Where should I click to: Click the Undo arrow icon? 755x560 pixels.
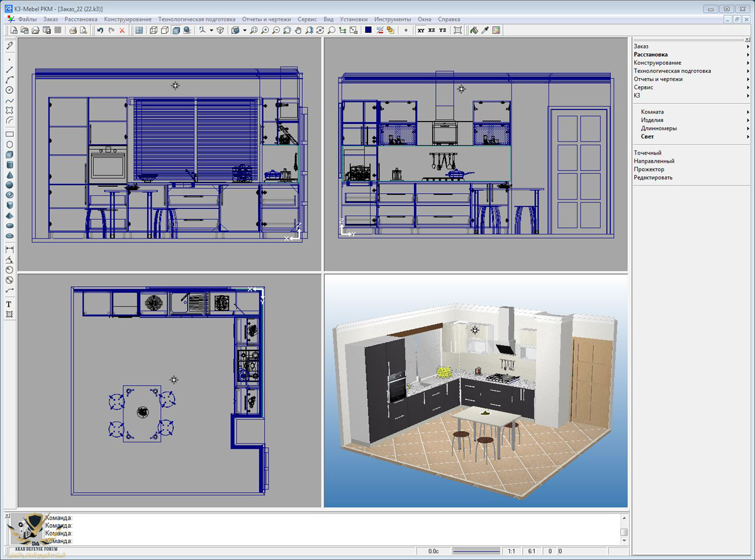(x=100, y=30)
